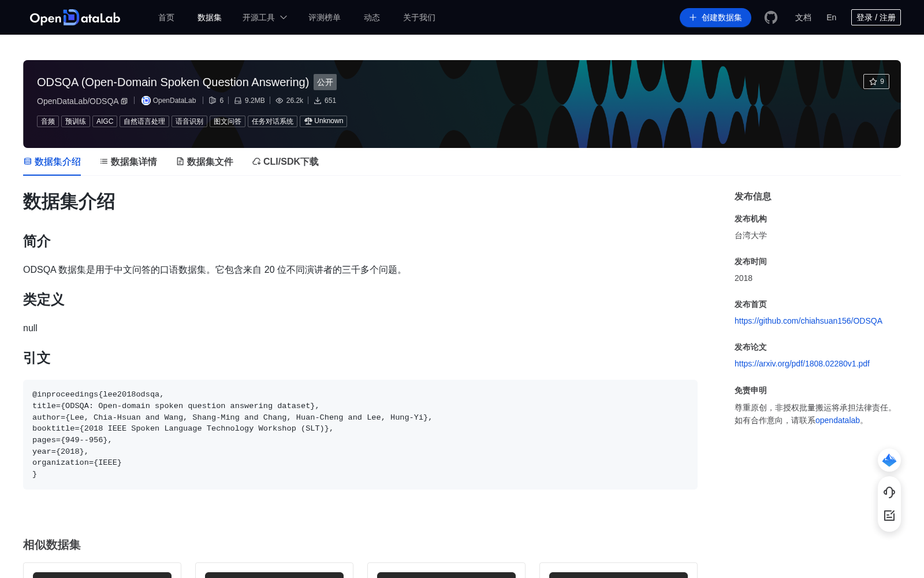
Task: Click the file count icon showing 6
Action: [x=213, y=101]
